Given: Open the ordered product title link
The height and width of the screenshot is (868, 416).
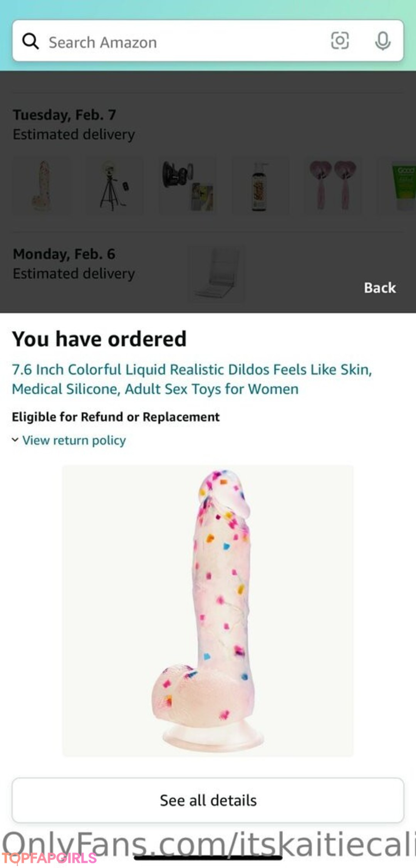Looking at the screenshot, I should click(x=192, y=379).
